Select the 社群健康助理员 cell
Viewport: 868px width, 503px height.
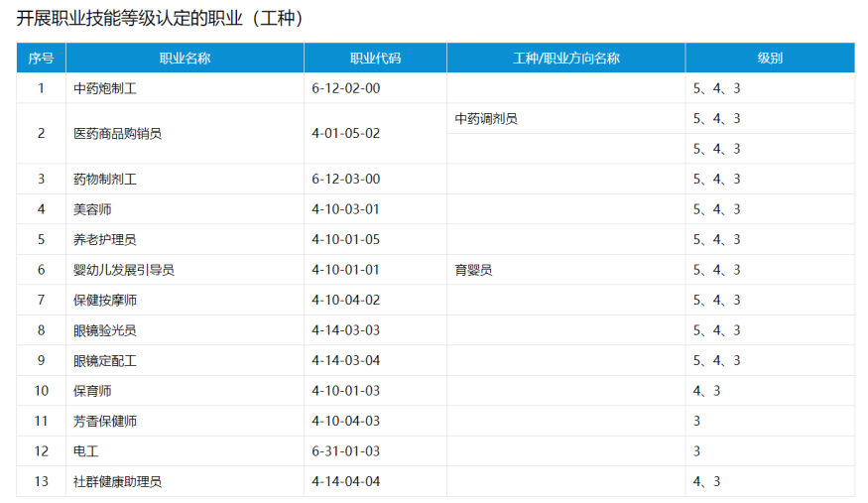117,482
